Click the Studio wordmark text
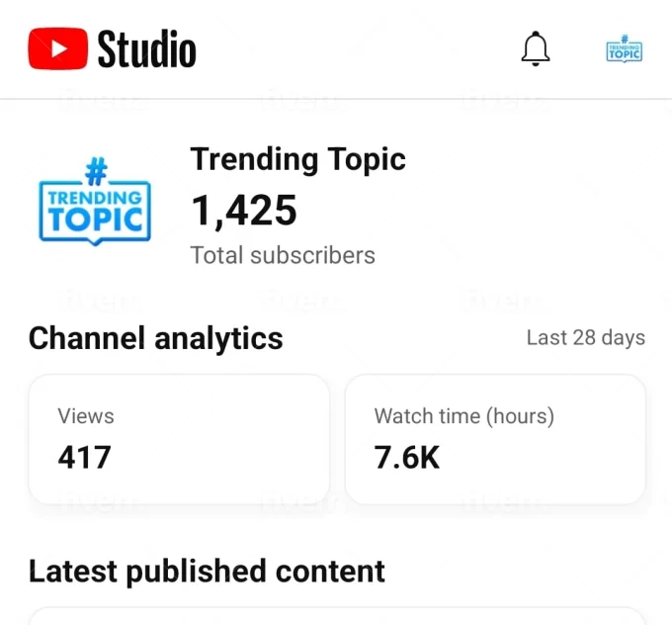The height and width of the screenshot is (625, 672). pyautogui.click(x=146, y=49)
